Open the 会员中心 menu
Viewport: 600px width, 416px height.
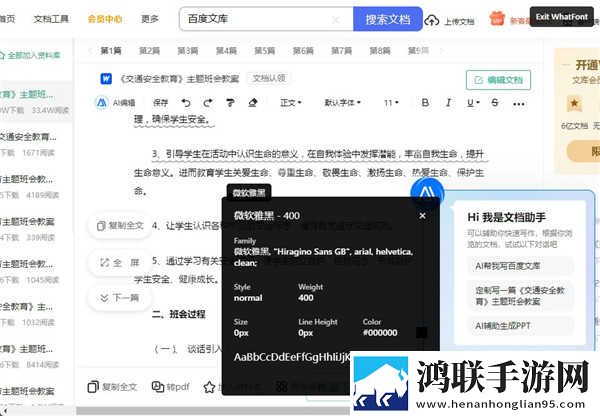105,19
